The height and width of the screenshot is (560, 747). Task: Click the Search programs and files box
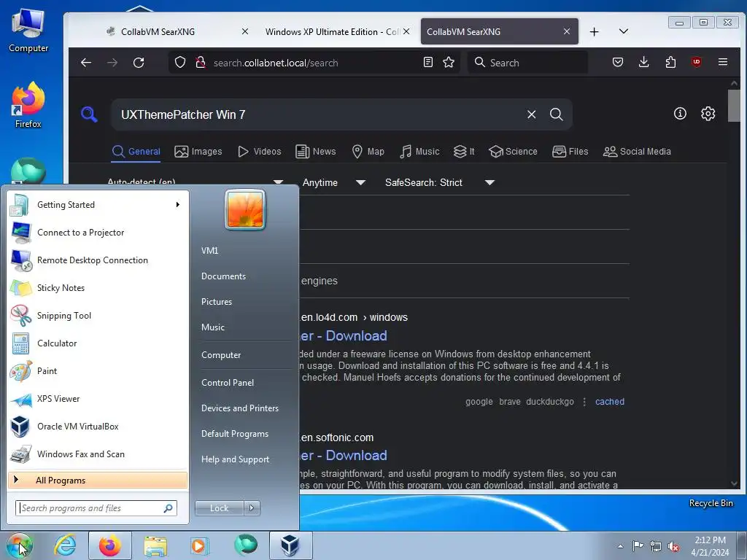96,508
